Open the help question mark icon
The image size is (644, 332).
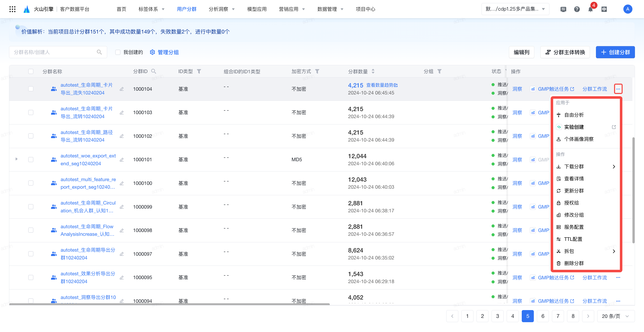[577, 9]
